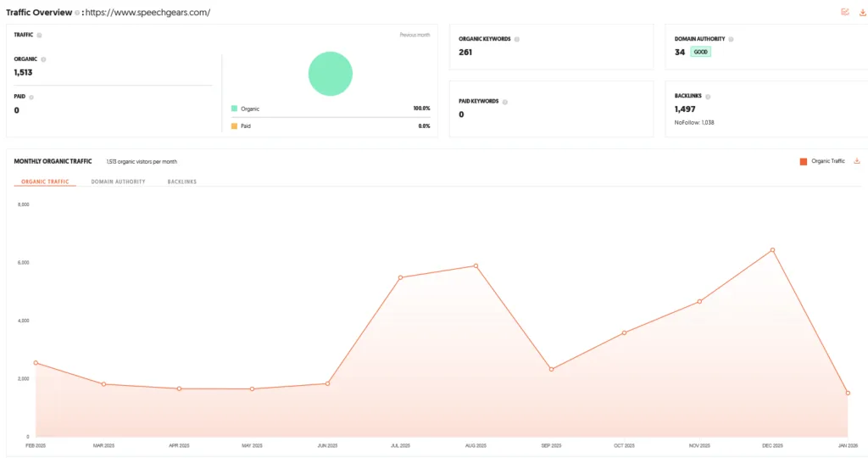Show info tooltip for Paid Keywords
This screenshot has width=868, height=458.
[505, 102]
